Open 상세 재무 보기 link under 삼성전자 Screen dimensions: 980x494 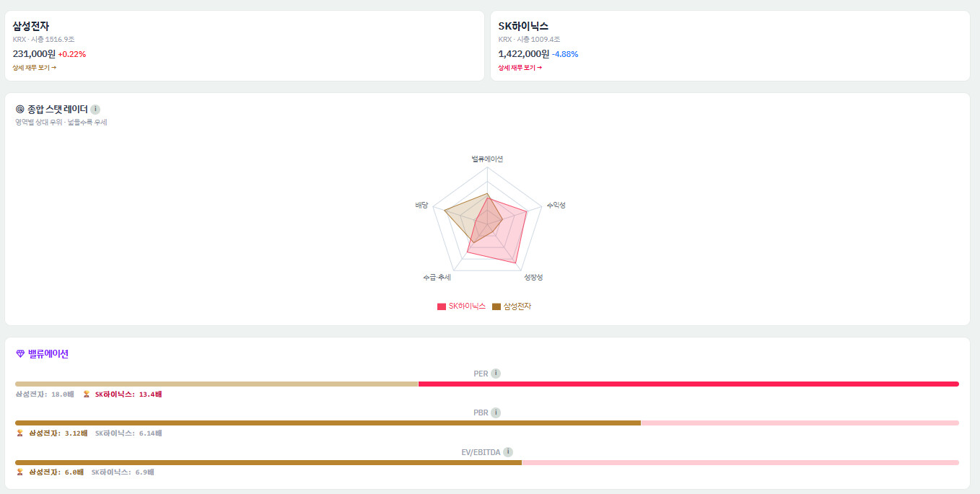pyautogui.click(x=34, y=68)
